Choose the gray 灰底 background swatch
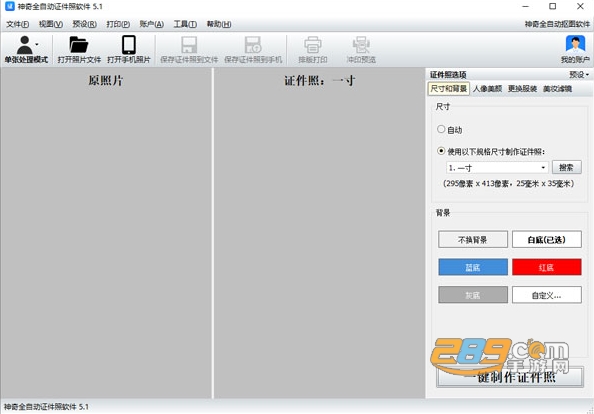The image size is (594, 414). [473, 295]
